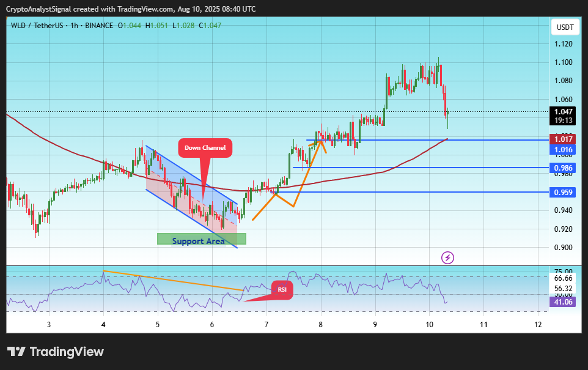Click the 1.120 price scale label

(564, 44)
